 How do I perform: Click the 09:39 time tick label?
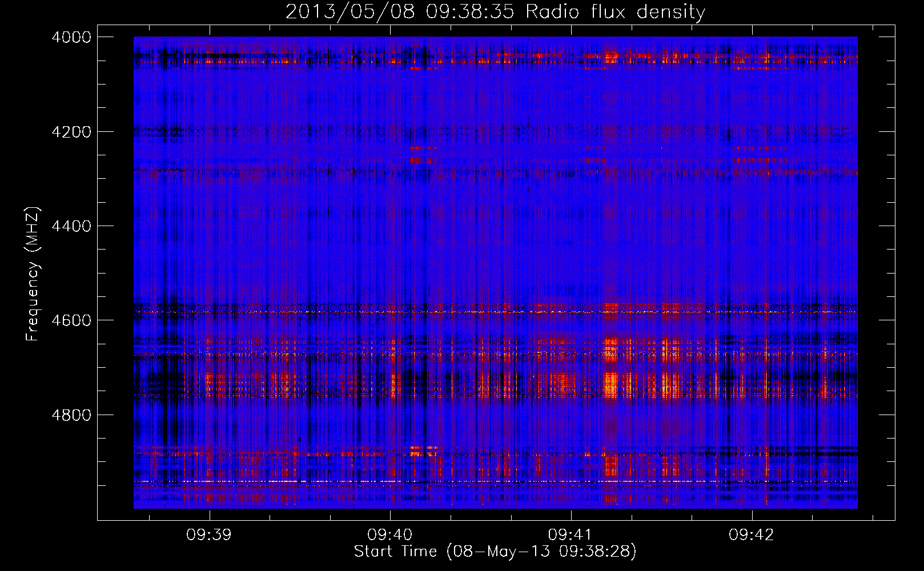pyautogui.click(x=209, y=534)
